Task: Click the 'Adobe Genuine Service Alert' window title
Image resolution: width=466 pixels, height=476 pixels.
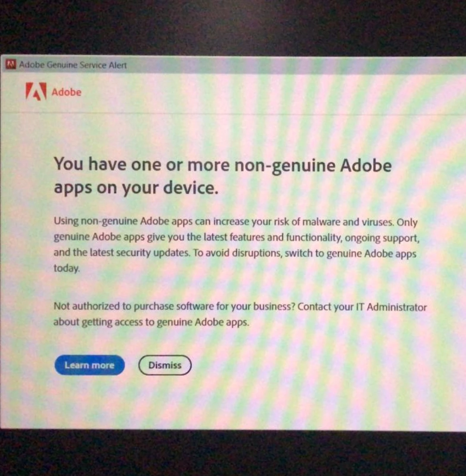Action: click(73, 65)
